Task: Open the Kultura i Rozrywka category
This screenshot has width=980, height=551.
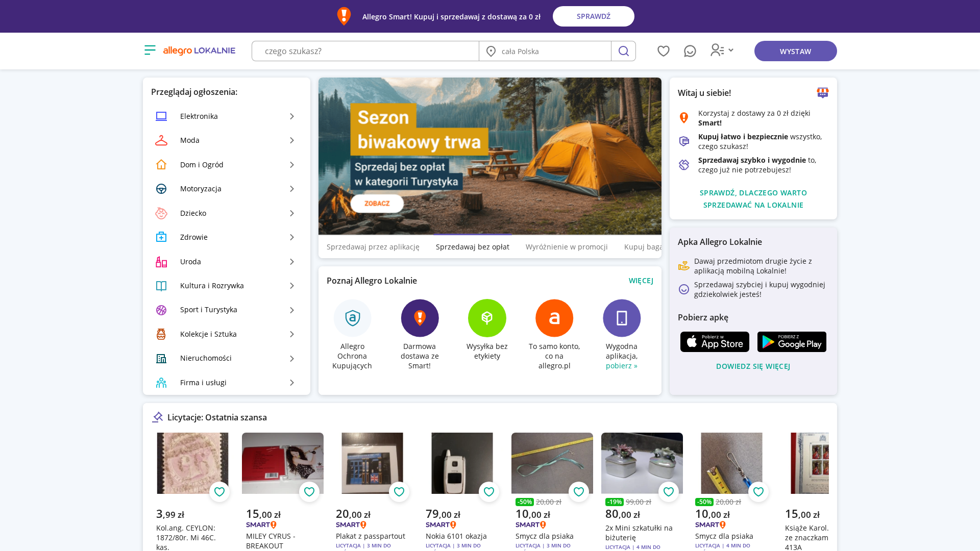Action: click(x=227, y=286)
